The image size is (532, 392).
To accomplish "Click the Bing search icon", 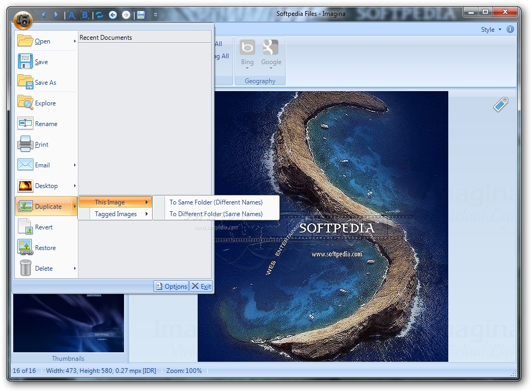I will (x=247, y=47).
